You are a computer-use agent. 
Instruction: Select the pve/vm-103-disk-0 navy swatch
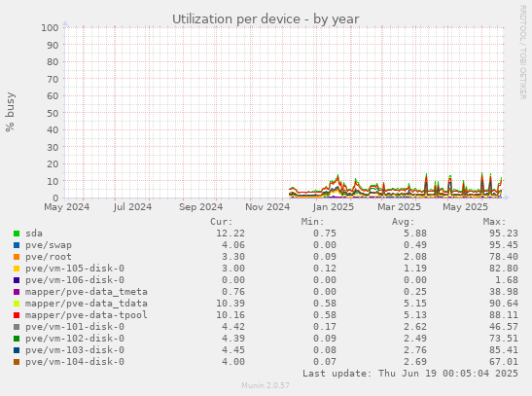pos(17,350)
